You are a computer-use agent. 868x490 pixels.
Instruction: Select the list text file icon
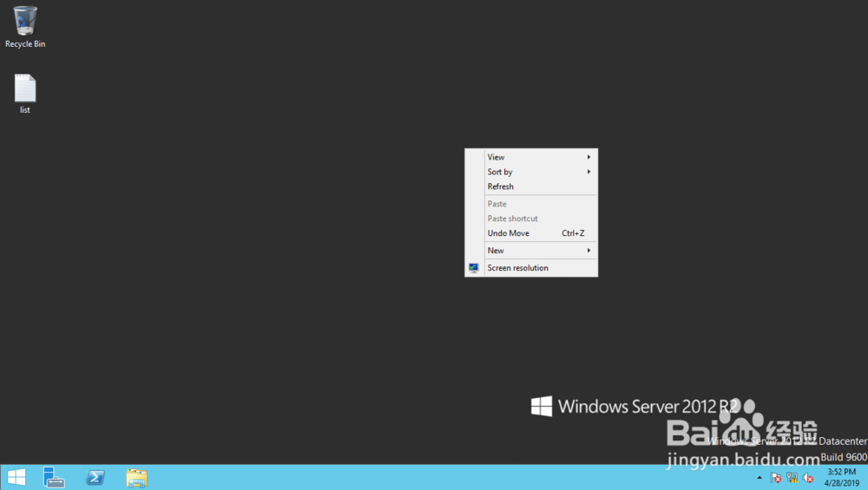click(x=25, y=94)
